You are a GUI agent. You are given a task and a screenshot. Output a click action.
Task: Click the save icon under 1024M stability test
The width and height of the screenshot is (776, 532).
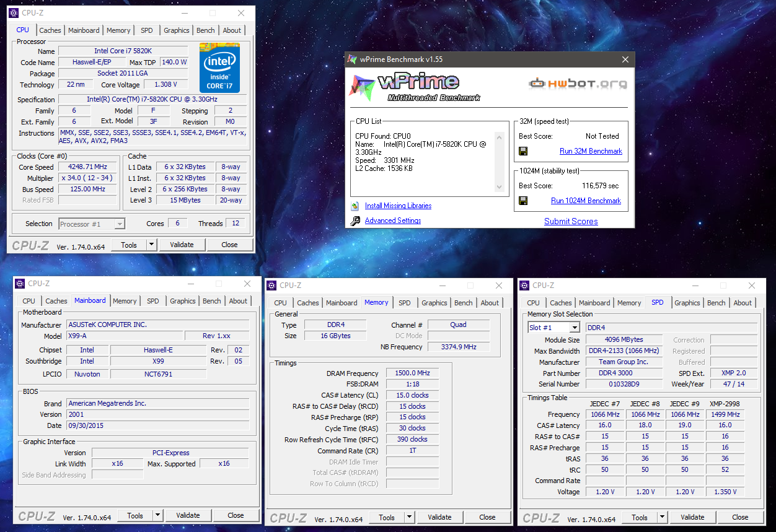coord(523,201)
